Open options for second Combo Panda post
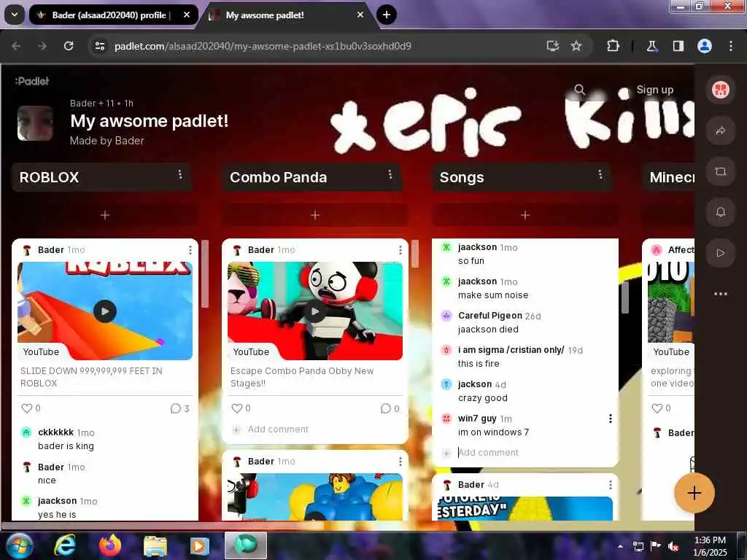This screenshot has height=560, width=747. point(400,462)
